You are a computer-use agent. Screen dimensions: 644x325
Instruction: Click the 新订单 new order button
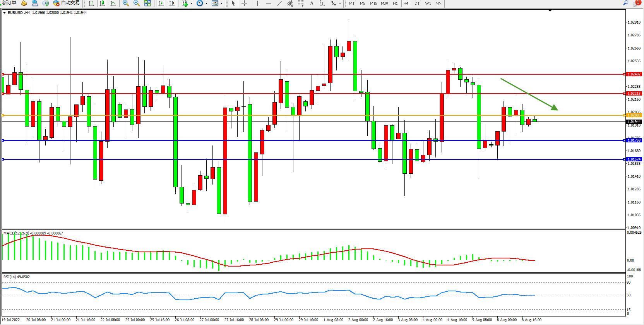tap(9, 3)
